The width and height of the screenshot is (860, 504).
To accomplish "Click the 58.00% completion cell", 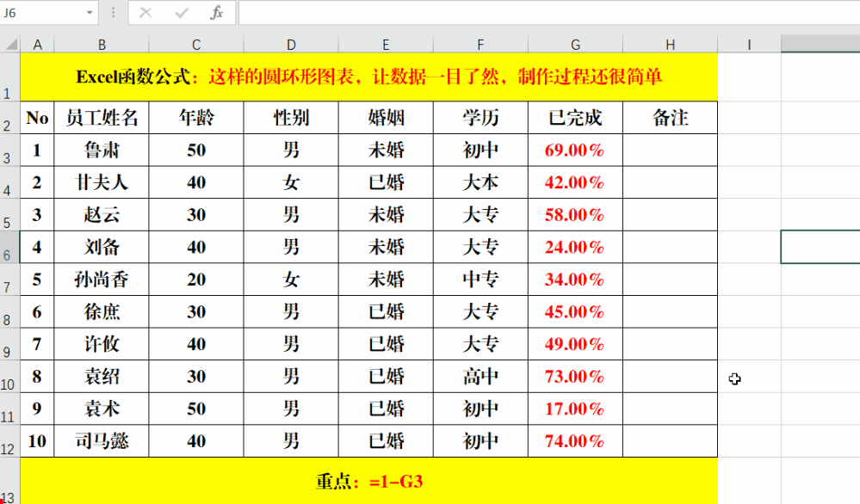I will [x=575, y=215].
